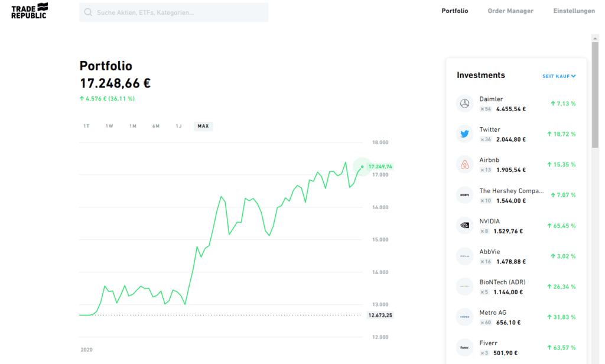Click the search magnifier icon
Image resolution: width=605 pixels, height=364 pixels.
click(88, 12)
